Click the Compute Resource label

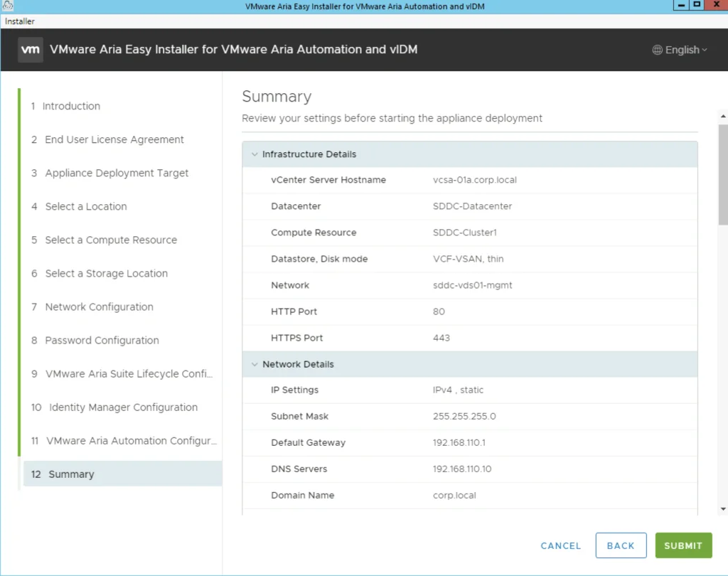click(x=314, y=233)
